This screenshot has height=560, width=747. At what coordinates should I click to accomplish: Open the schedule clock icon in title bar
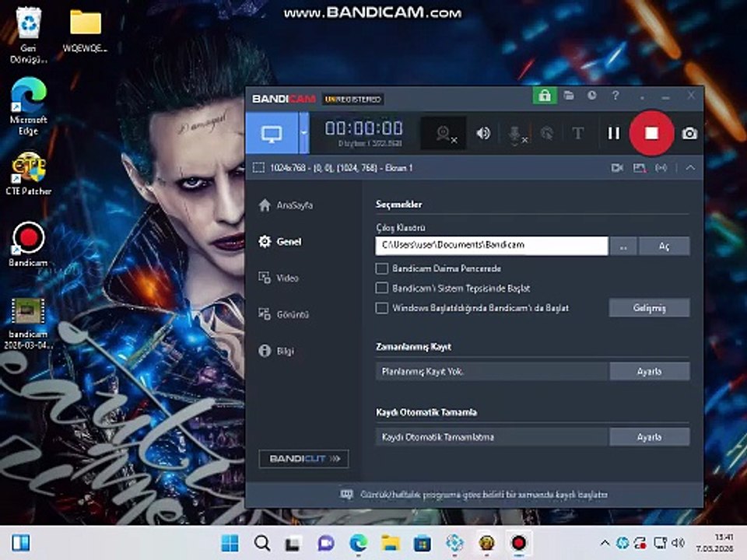pyautogui.click(x=591, y=96)
